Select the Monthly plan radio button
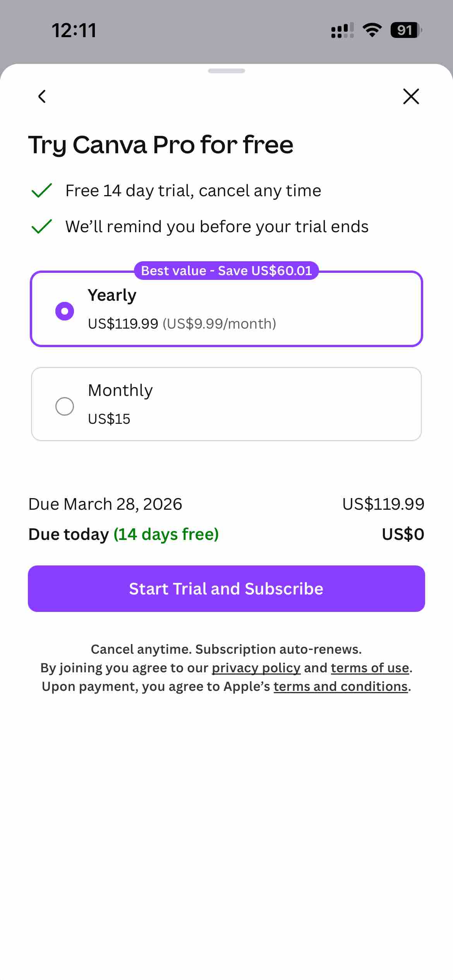453x980 pixels. click(x=65, y=406)
